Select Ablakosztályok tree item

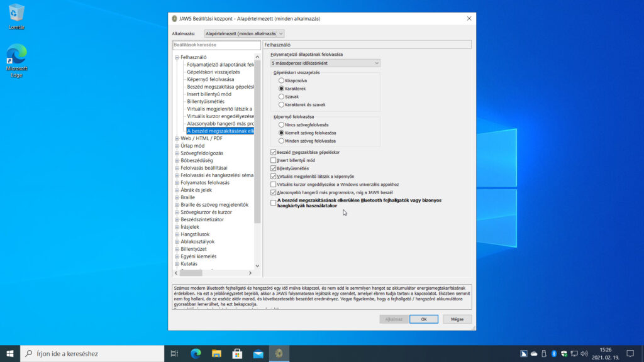197,242
